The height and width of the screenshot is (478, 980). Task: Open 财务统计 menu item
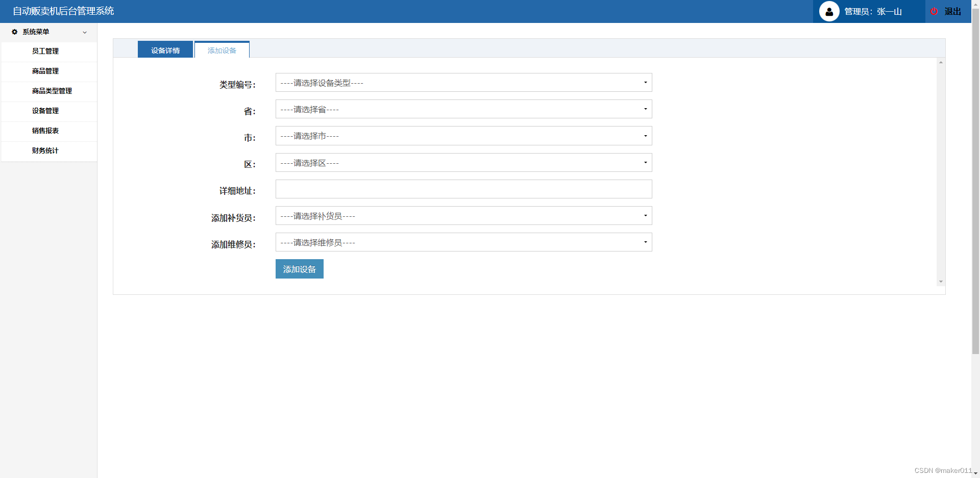(49, 151)
